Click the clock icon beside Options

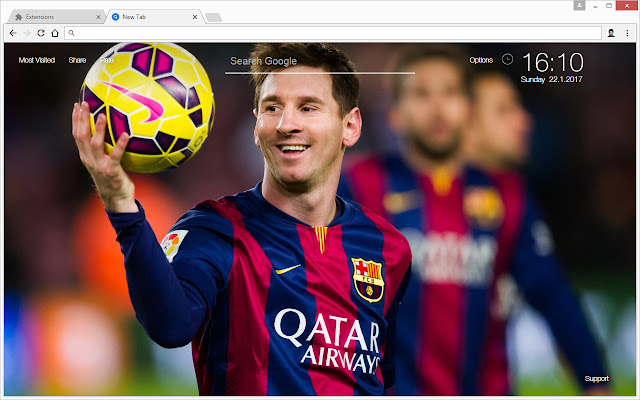[x=507, y=60]
